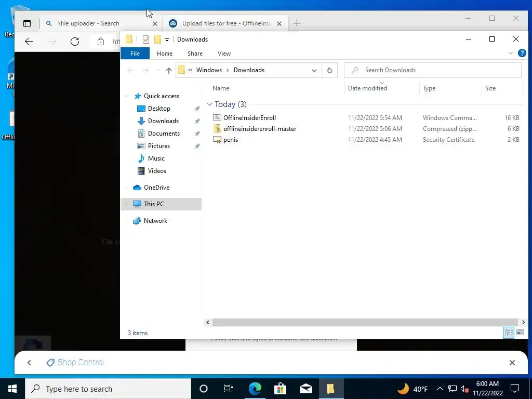The image size is (532, 399).
Task: Refresh the Downloads folder view
Action: coord(329,71)
